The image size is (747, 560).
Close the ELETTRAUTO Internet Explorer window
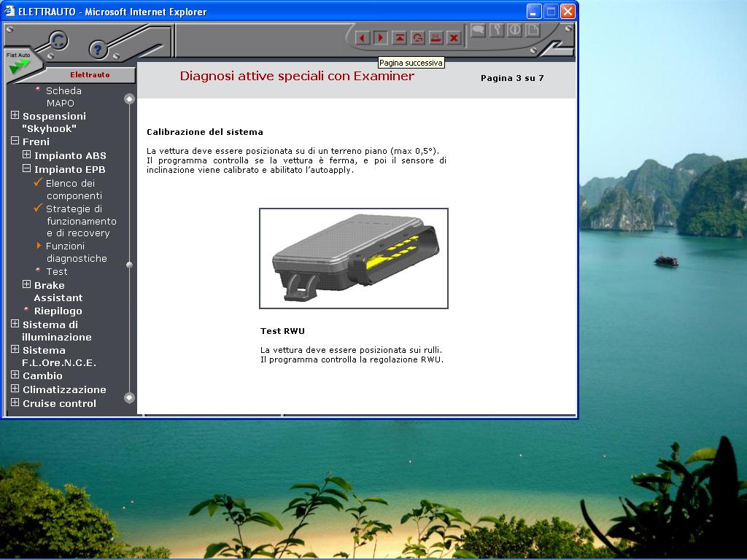coord(568,11)
